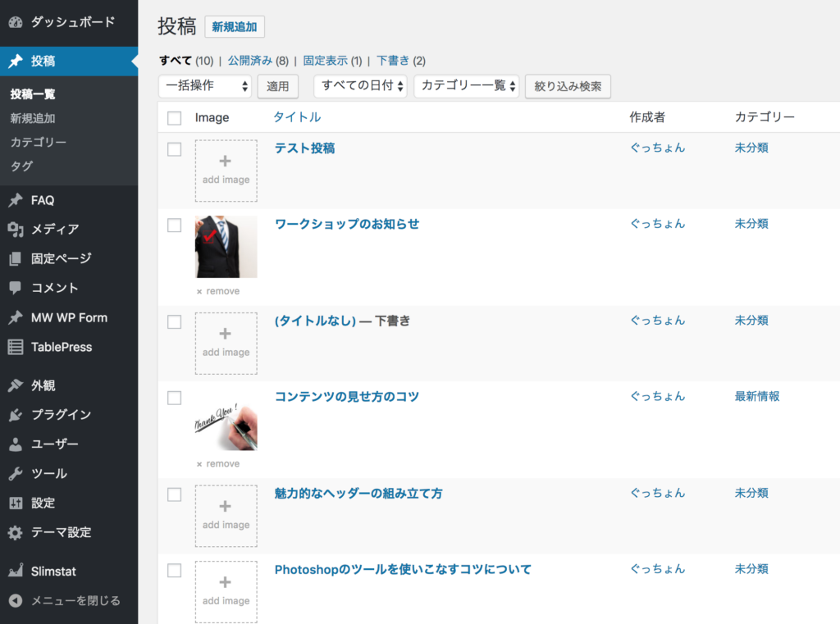The height and width of the screenshot is (624, 840).
Task: Check the box for テスト投稿 post
Action: coord(174,149)
